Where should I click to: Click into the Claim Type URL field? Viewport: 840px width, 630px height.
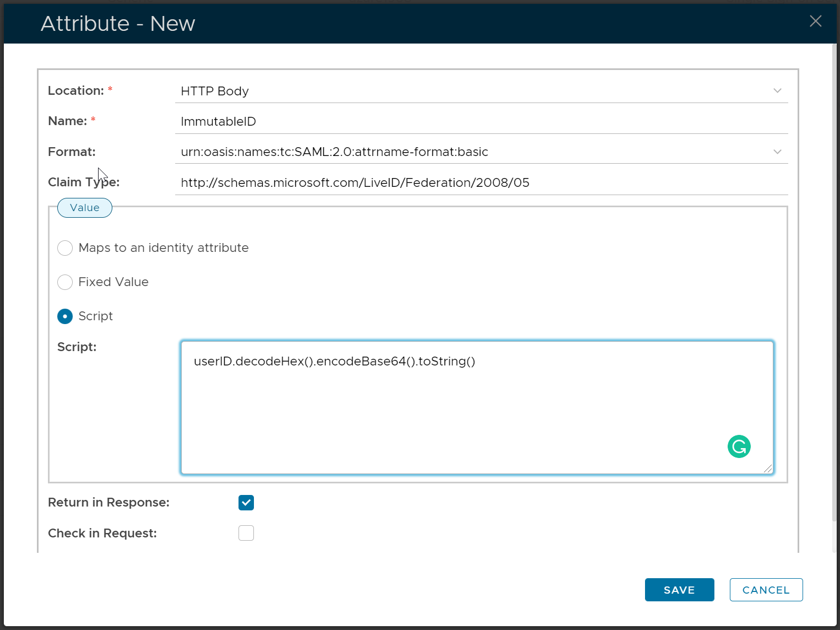(x=480, y=183)
